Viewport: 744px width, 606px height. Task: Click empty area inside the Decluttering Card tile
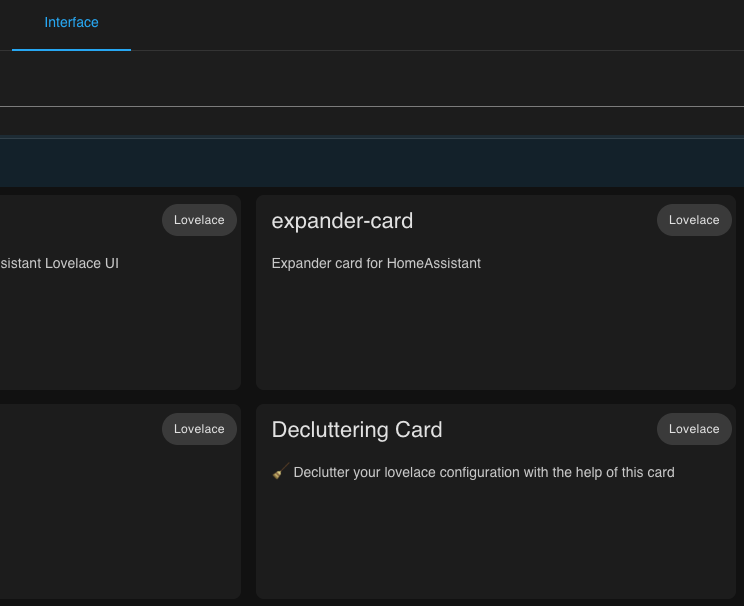(496, 541)
